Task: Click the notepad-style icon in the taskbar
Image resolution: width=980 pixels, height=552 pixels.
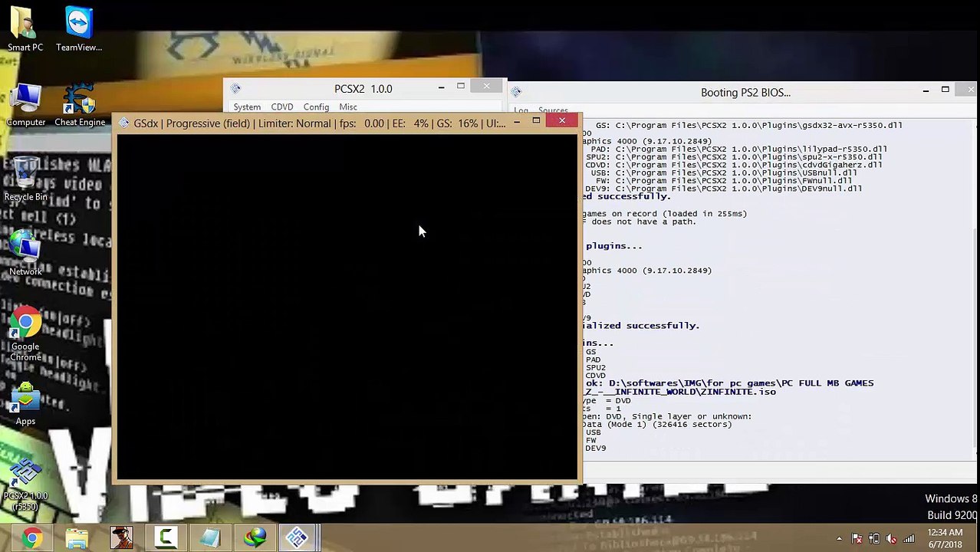Action: point(210,538)
